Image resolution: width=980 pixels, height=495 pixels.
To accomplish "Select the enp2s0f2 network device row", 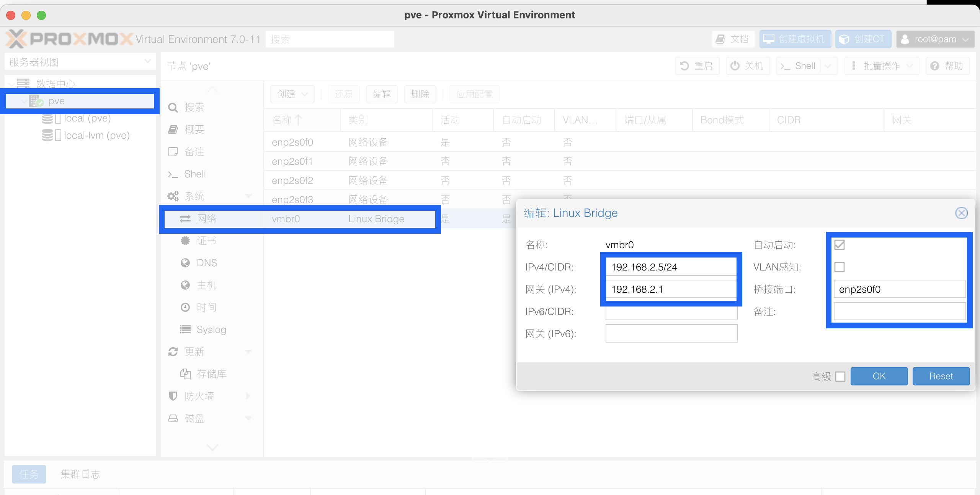I will click(x=619, y=180).
